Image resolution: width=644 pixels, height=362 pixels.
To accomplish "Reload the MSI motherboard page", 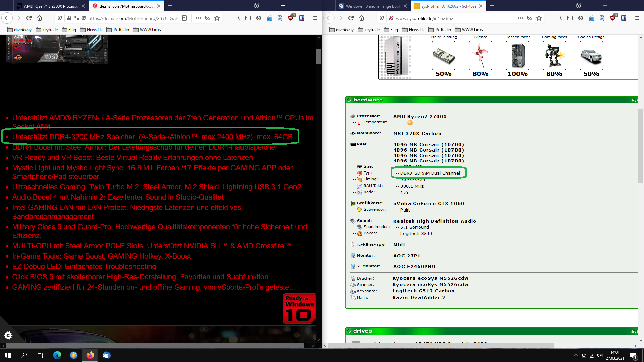I will click(x=29, y=18).
